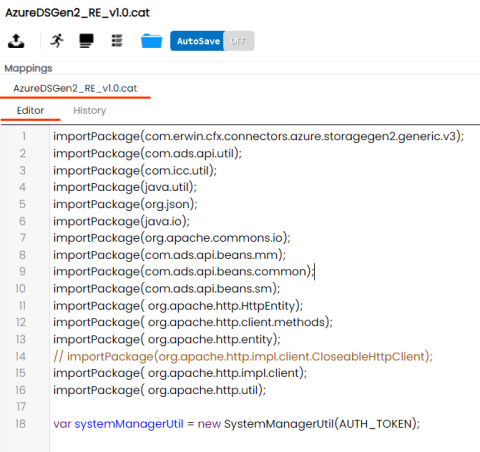Click the systemManagerUtil variable declaration line
480x452 pixels.
pyautogui.click(x=237, y=424)
